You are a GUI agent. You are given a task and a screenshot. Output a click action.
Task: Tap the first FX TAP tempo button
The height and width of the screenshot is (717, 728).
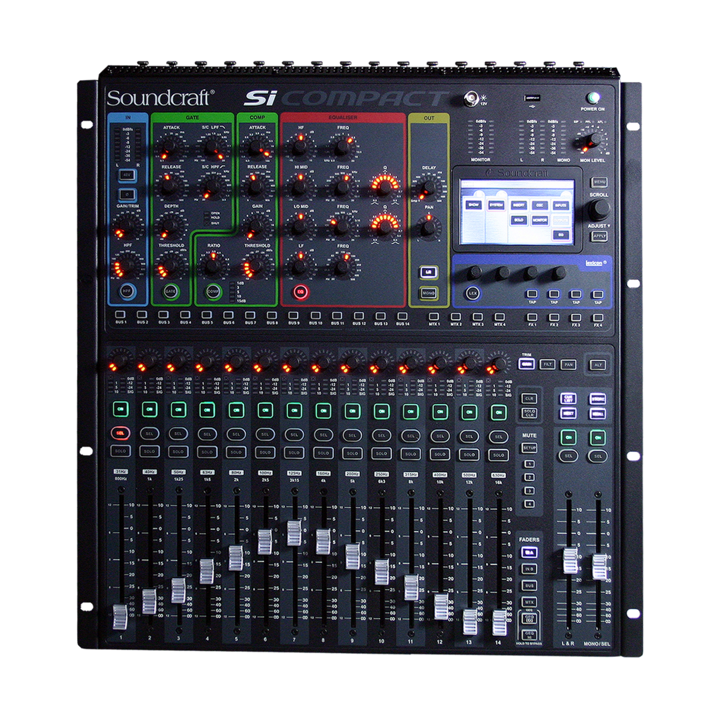click(532, 293)
